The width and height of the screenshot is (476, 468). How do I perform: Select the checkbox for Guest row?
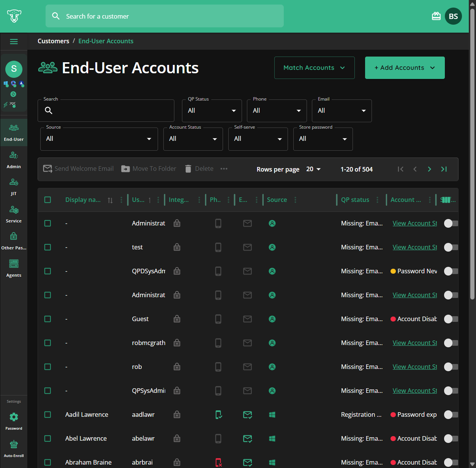47,319
